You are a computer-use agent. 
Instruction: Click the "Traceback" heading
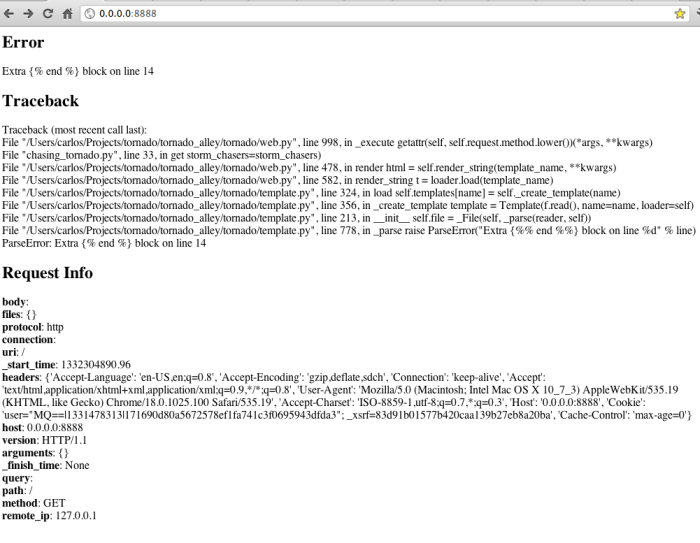[x=40, y=101]
